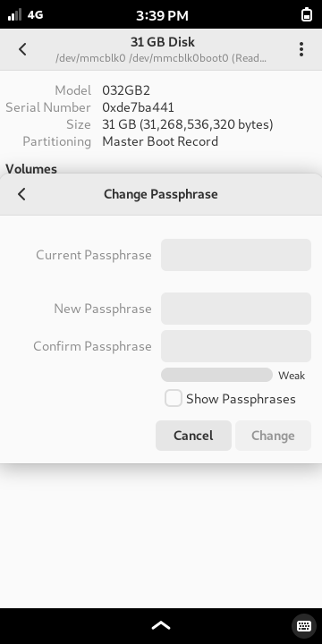Click the back arrow in Change Passphrase dialog

coord(21,194)
